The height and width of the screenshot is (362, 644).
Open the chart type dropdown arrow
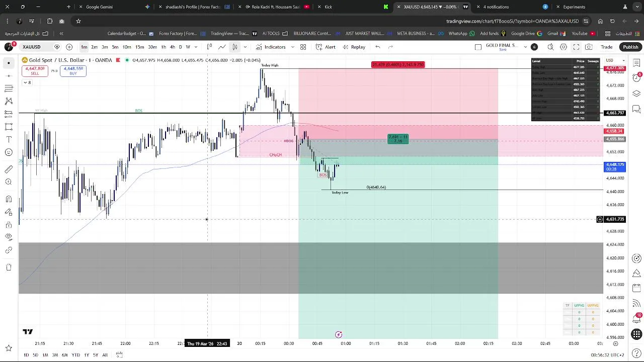tap(245, 47)
